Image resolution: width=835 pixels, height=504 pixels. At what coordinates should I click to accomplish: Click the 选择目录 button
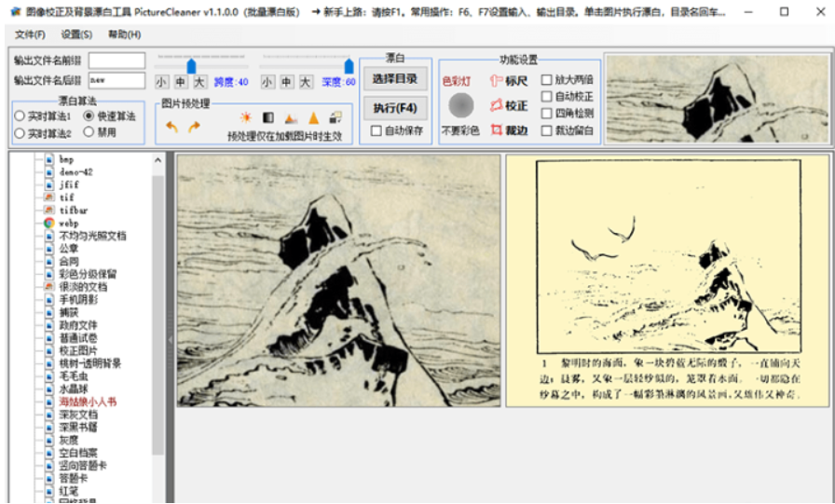[395, 78]
